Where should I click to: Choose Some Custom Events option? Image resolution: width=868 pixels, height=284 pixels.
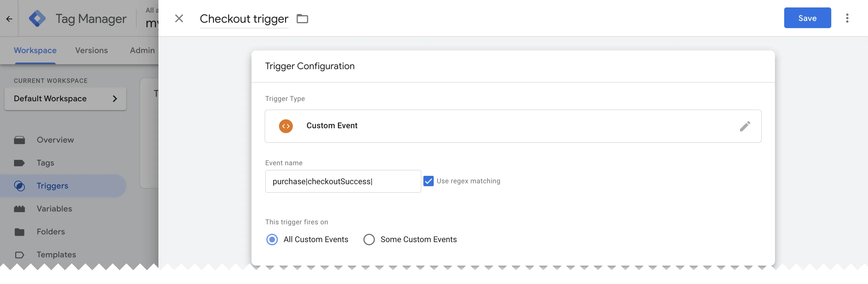[369, 240]
